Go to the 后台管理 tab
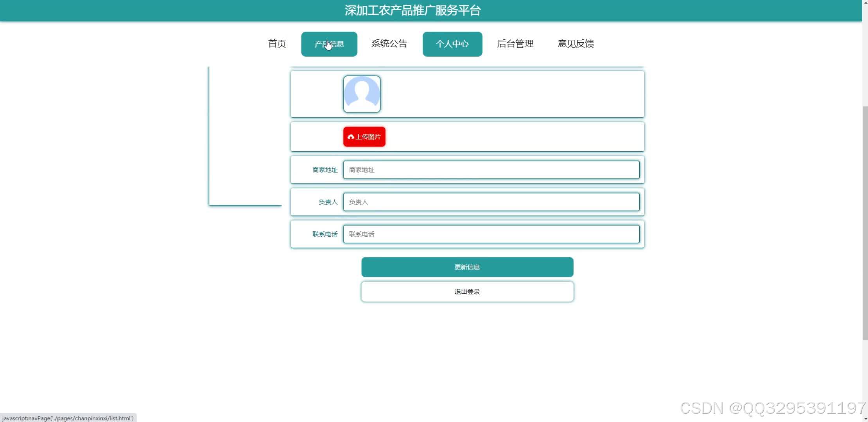868x422 pixels. coord(515,44)
